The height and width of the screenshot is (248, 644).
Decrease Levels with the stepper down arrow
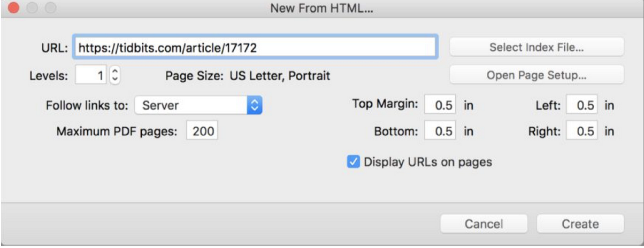[x=115, y=81]
